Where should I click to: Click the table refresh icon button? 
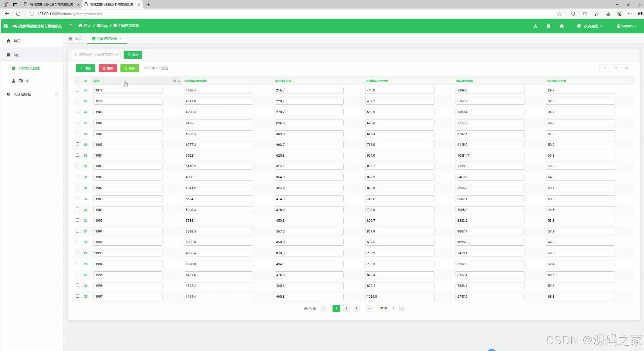click(616, 68)
